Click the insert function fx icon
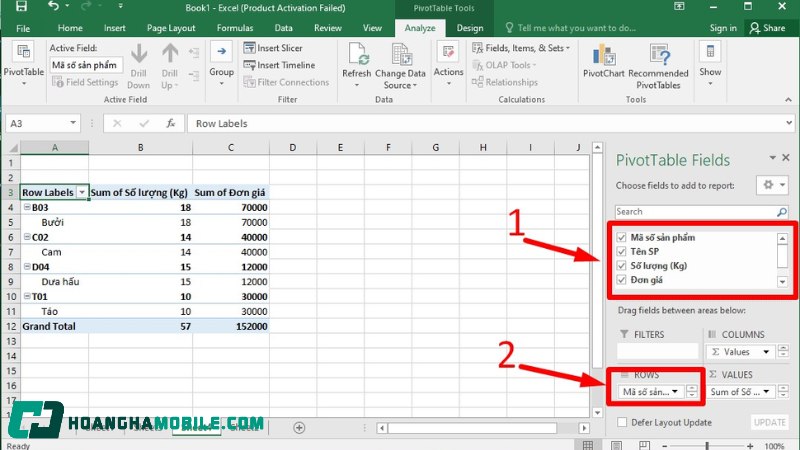The width and height of the screenshot is (800, 450). click(x=170, y=123)
